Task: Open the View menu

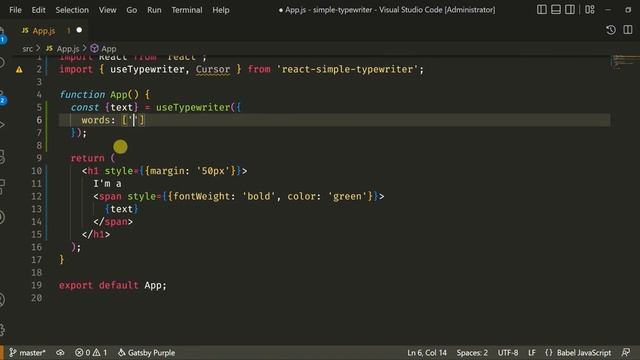Action: point(107,10)
